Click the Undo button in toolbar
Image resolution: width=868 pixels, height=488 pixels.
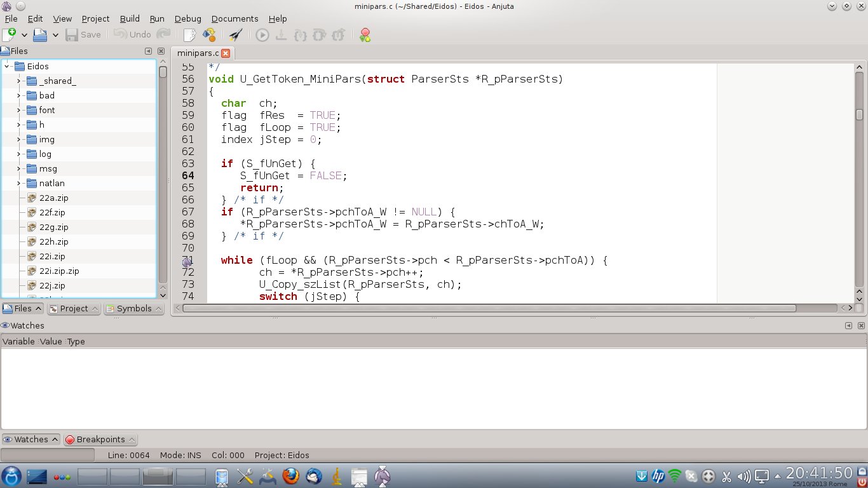(132, 34)
